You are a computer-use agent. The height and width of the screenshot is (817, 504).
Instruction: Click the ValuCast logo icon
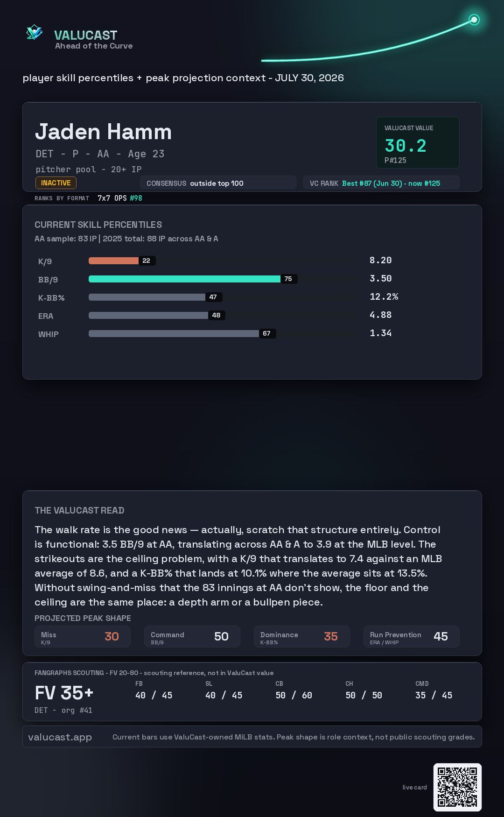click(34, 33)
